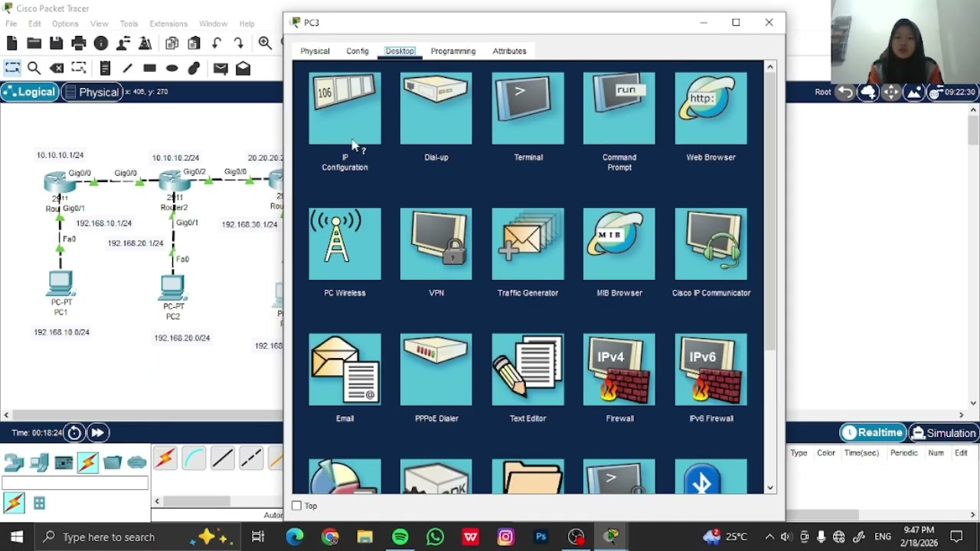Click the taskbar search box
The width and height of the screenshot is (980, 551).
[138, 537]
